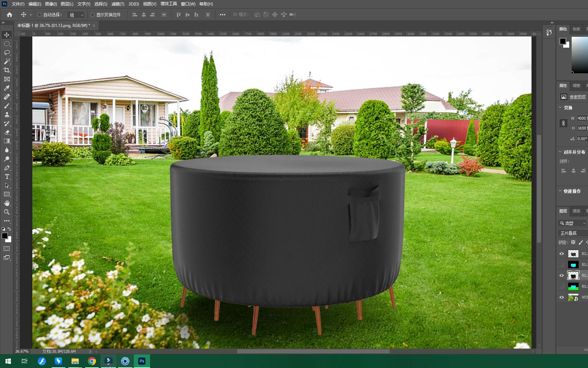Go to the Home screen
Screen dimensions: 588x368
[10, 15]
